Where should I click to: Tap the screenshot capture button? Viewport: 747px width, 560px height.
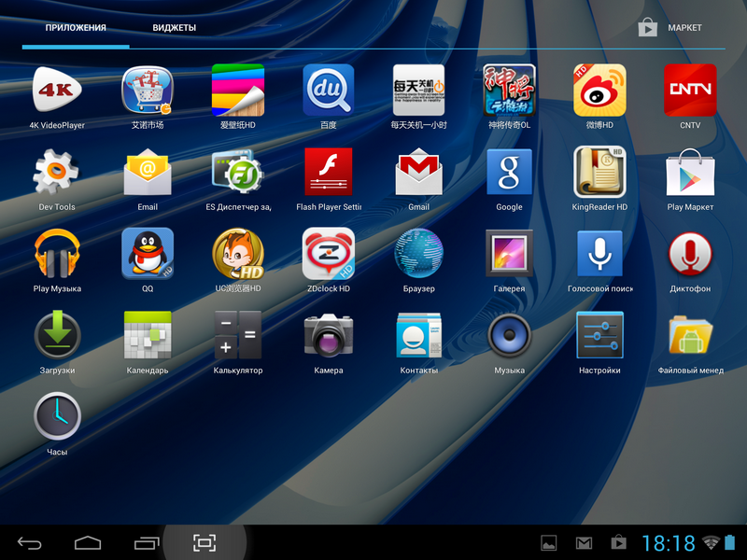pyautogui.click(x=204, y=543)
